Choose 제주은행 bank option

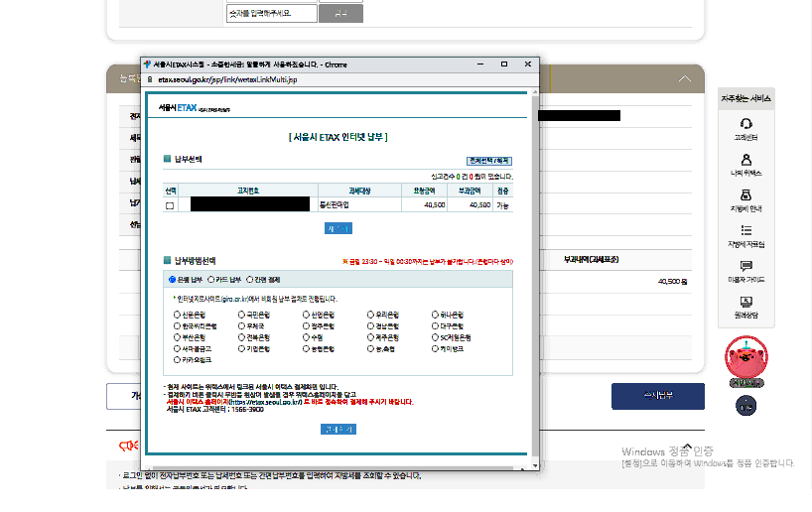(370, 337)
